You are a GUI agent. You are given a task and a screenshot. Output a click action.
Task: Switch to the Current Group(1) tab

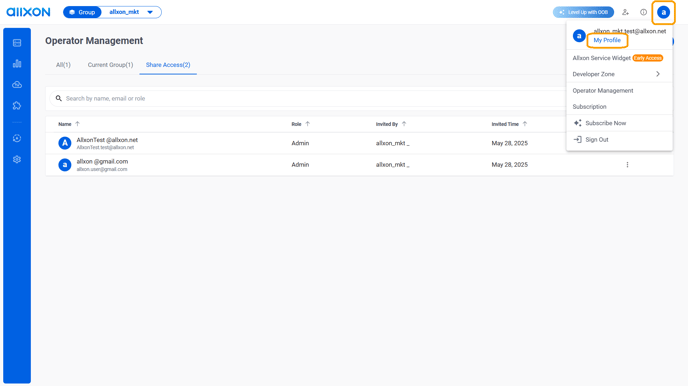point(110,65)
